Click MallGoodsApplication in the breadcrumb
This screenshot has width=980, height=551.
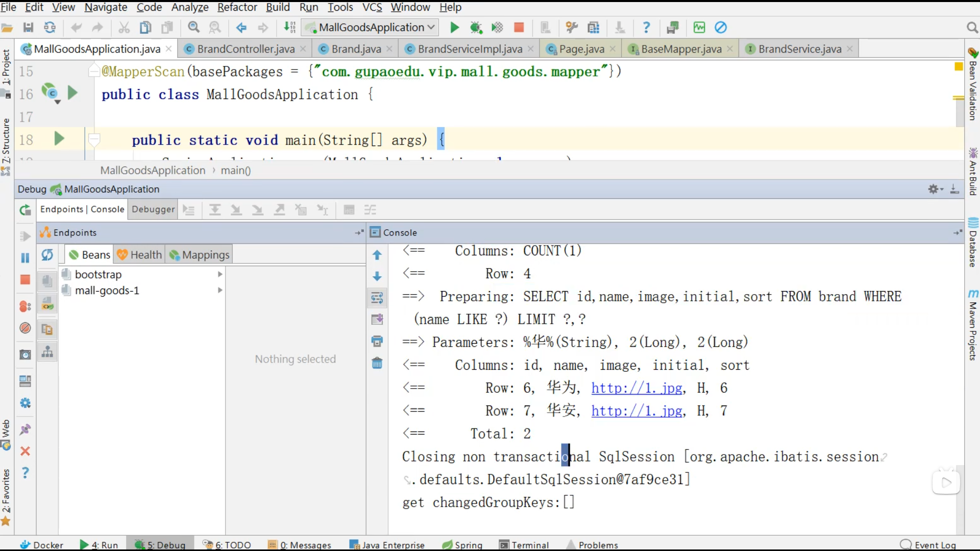153,171
